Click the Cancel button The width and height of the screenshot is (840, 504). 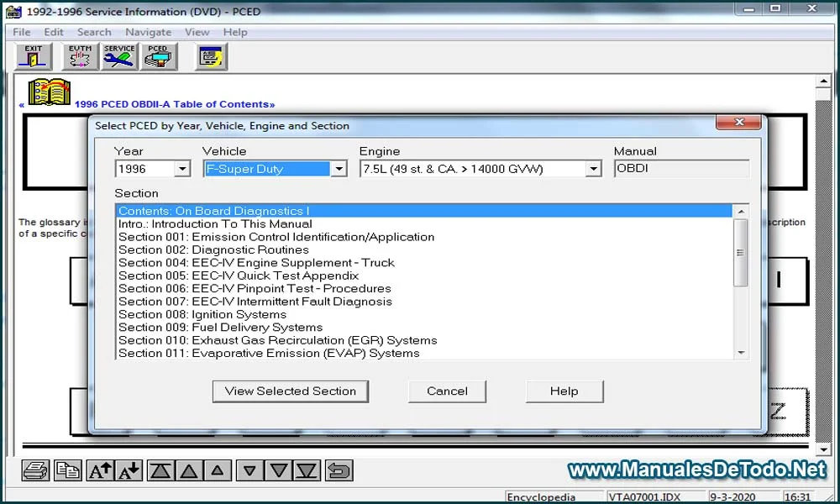448,391
